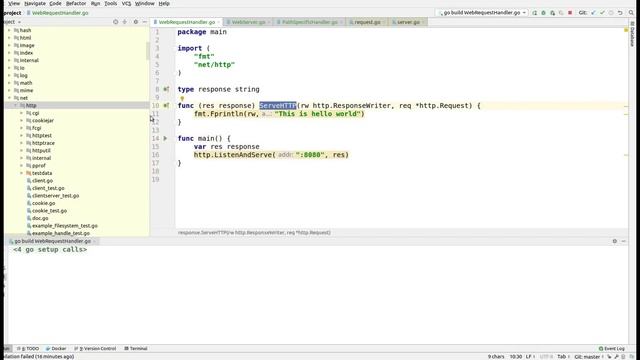Image resolution: width=640 pixels, height=360 pixels.
Task: Open the Tools menu
Action: 110,3
